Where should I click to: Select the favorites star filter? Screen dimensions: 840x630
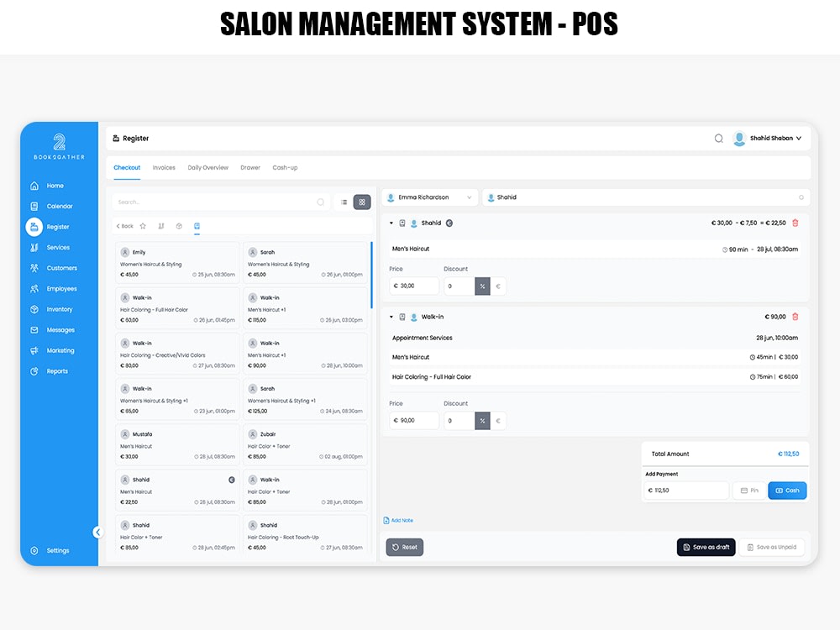click(143, 226)
